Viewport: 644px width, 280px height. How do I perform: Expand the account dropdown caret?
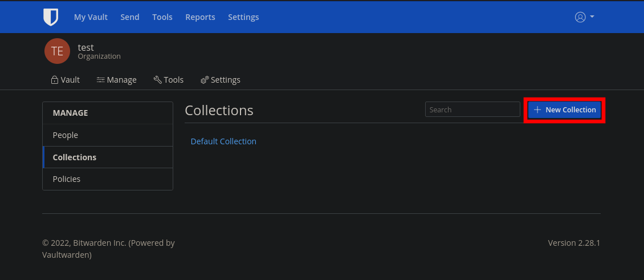pyautogui.click(x=592, y=17)
